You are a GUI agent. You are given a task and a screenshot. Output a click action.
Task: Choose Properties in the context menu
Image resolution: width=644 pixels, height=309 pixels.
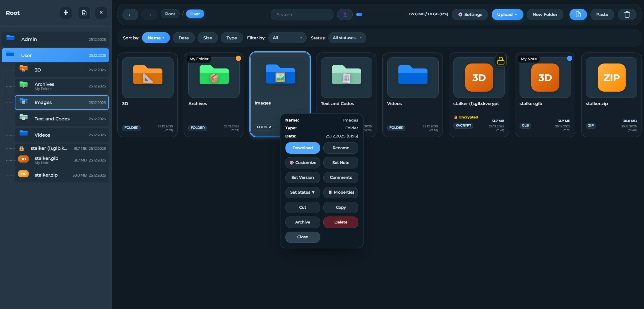tap(341, 192)
